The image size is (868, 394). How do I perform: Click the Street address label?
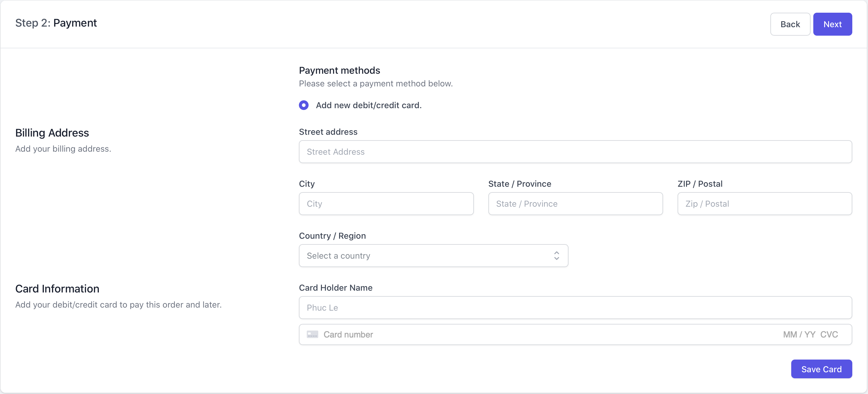pos(328,132)
